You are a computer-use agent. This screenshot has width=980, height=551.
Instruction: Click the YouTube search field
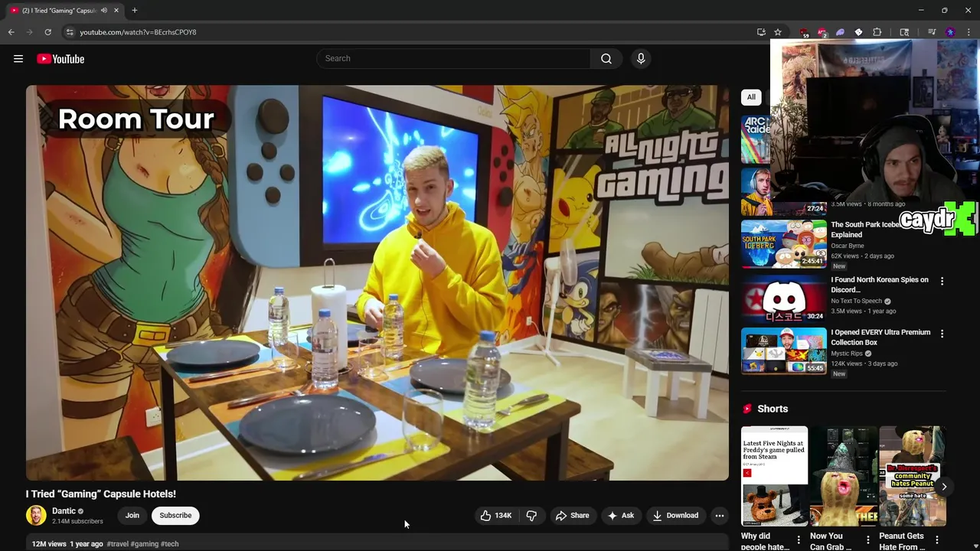(x=453, y=58)
